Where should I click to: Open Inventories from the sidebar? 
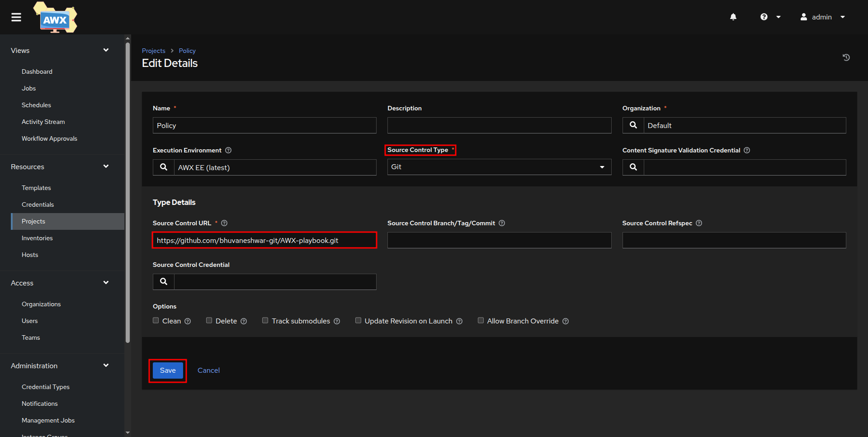tap(37, 238)
